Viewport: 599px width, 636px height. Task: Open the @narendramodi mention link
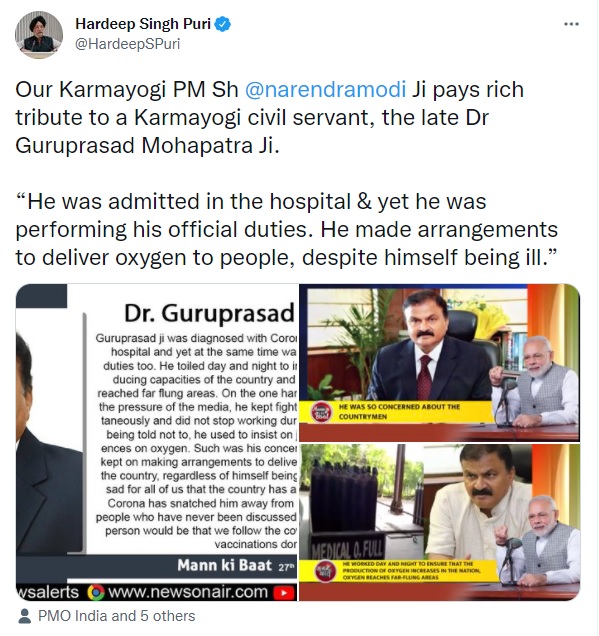325,89
